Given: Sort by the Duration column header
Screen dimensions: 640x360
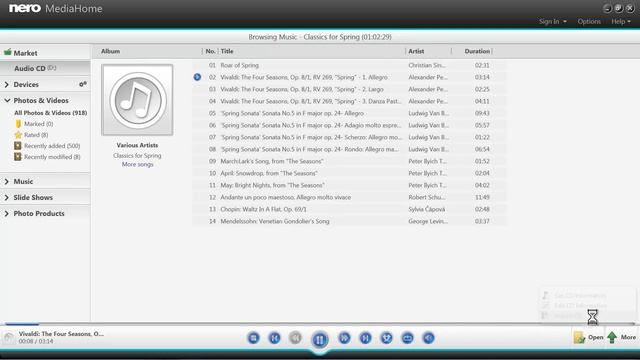Looking at the screenshot, I should click(x=477, y=51).
